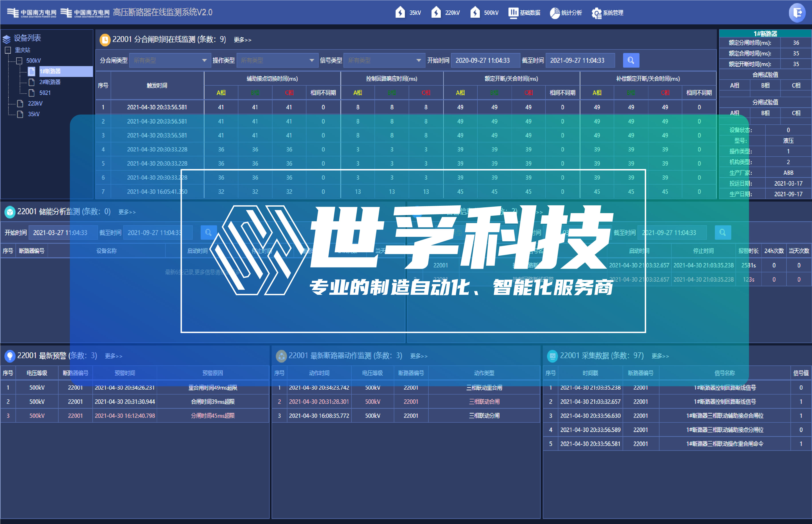Click action row 三相联动分闸
Screen dimensions: 812x524
coord(406,416)
